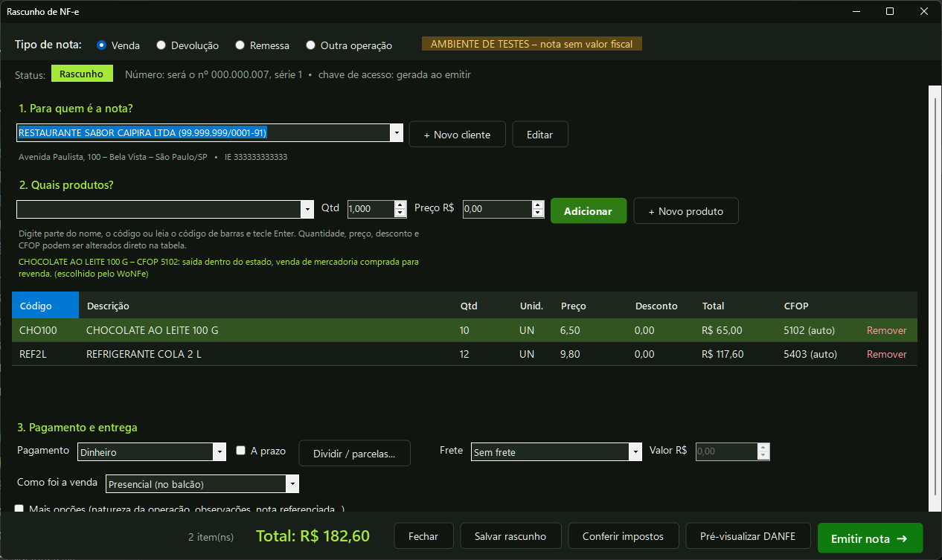Viewport: 942px width, 560px height.
Task: Enable the A prazo checkbox
Action: pos(240,451)
